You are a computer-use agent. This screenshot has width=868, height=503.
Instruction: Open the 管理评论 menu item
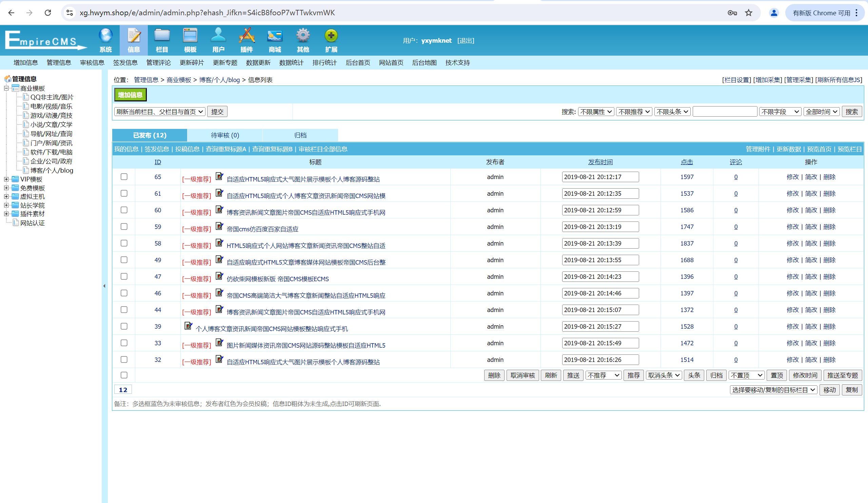pos(158,62)
